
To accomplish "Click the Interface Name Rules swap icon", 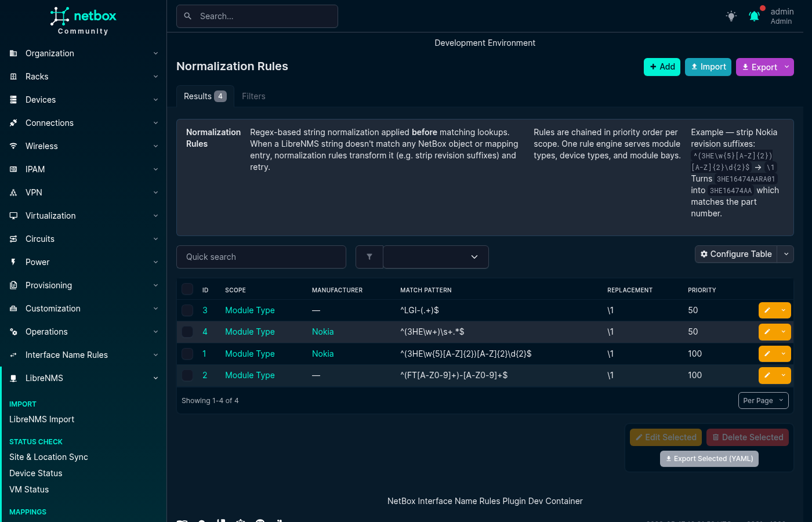I will click(x=13, y=355).
